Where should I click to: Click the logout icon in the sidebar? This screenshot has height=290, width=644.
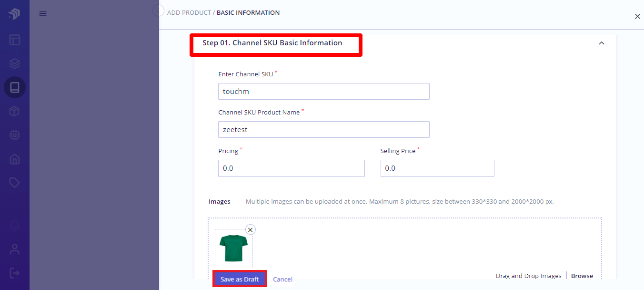tap(15, 273)
